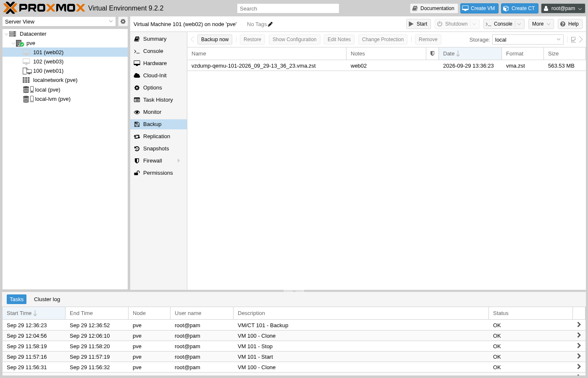Click the VM 102 (web03) monitor icon
Screen dimensions: 588x378
pyautogui.click(x=26, y=62)
